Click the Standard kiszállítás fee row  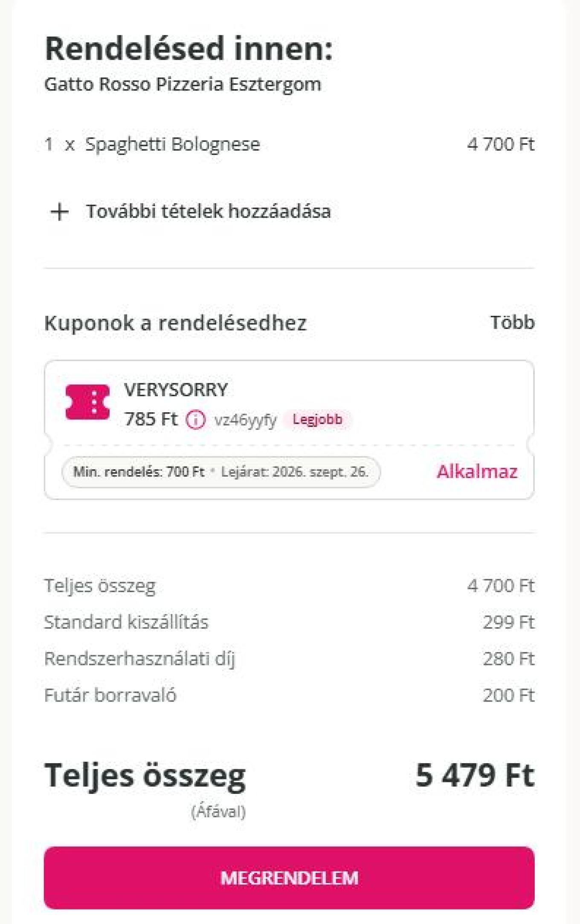(x=289, y=622)
